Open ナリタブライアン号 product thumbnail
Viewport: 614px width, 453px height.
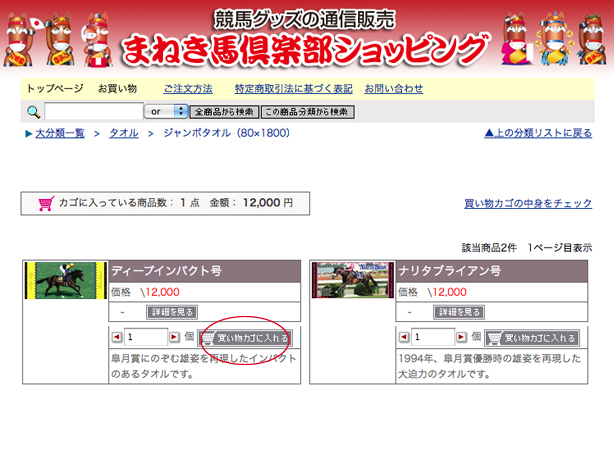coord(353,280)
